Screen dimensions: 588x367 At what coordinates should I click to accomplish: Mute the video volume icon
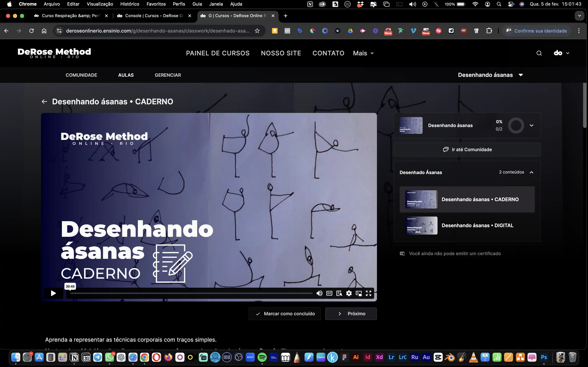pos(319,293)
